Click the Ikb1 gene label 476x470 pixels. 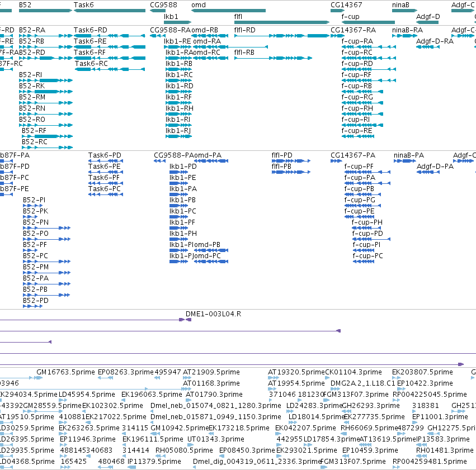(171, 17)
